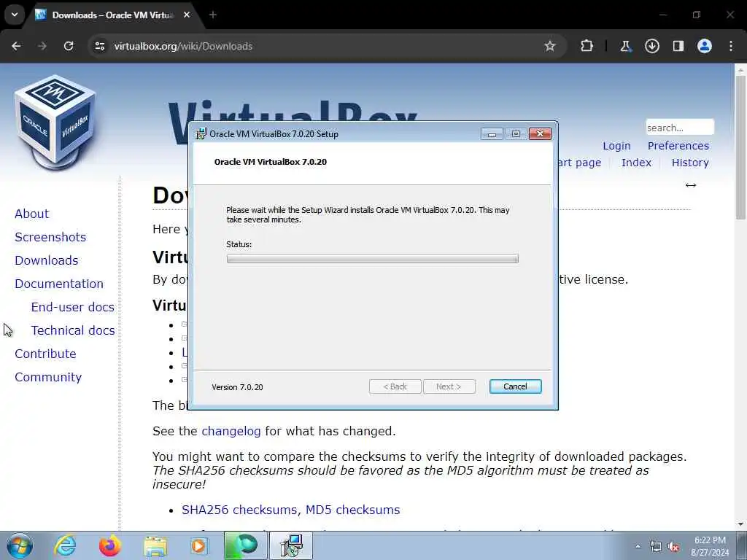Open Contribute in the sidebar
The width and height of the screenshot is (747, 560).
[x=45, y=354]
